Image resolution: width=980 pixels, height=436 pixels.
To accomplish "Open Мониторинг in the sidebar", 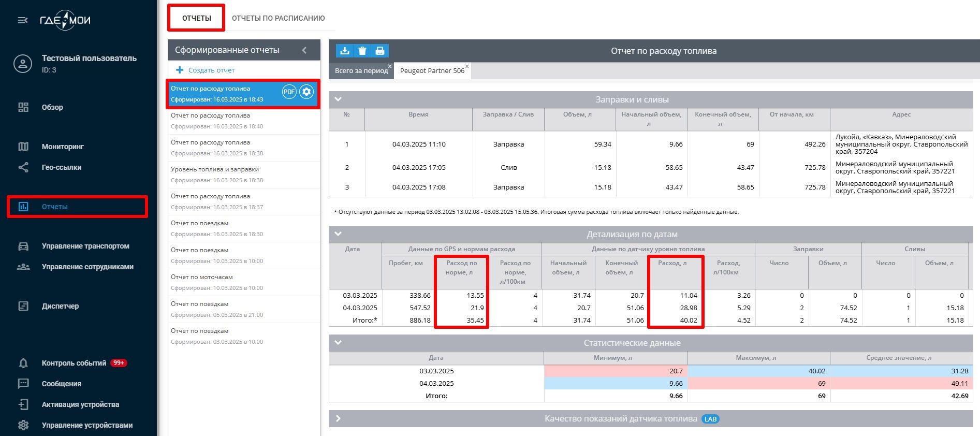I will tap(63, 147).
